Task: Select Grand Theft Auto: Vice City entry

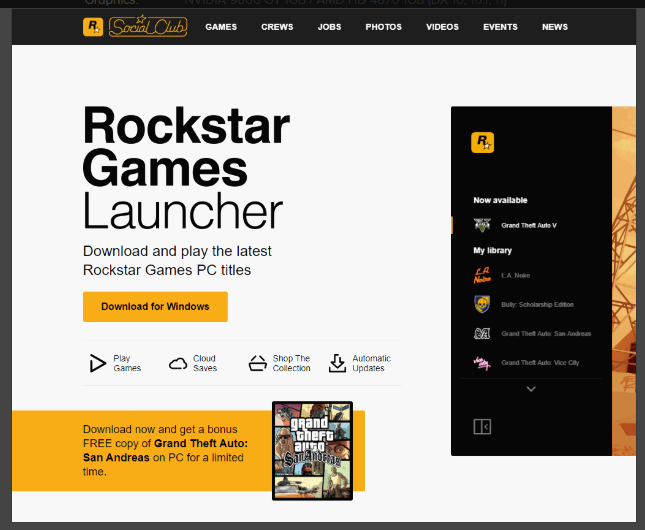Action: [x=540, y=363]
